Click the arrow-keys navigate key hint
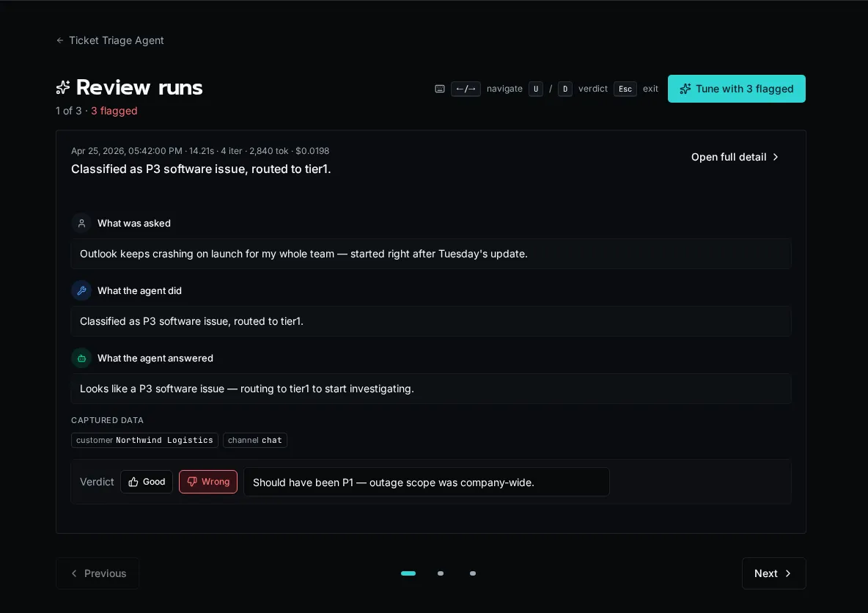868x613 pixels. pyautogui.click(x=466, y=89)
